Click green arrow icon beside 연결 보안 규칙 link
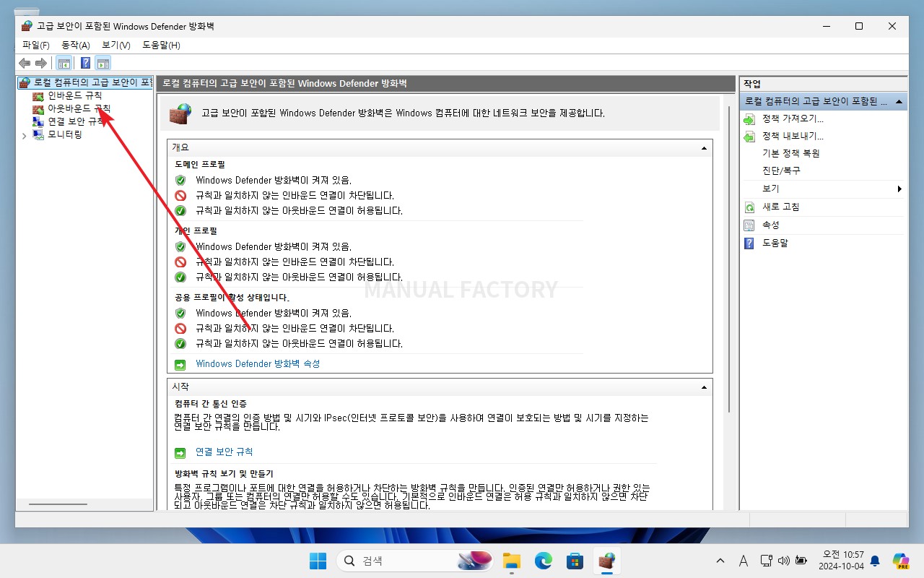924x578 pixels. click(x=180, y=453)
